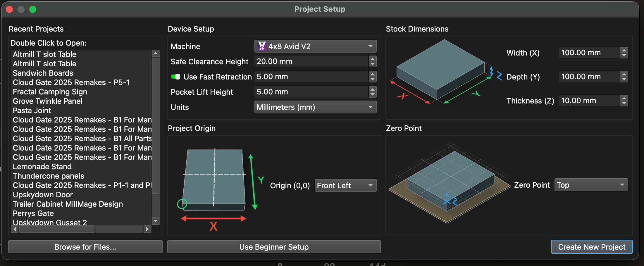Open the Machine dropdown
Viewport: 644px width, 266px height.
pyautogui.click(x=315, y=46)
